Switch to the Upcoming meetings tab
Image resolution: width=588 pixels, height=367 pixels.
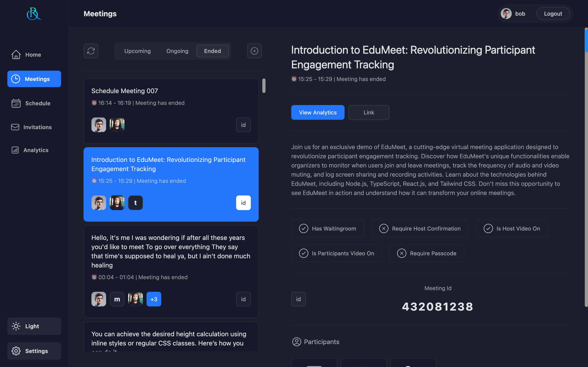point(137,51)
